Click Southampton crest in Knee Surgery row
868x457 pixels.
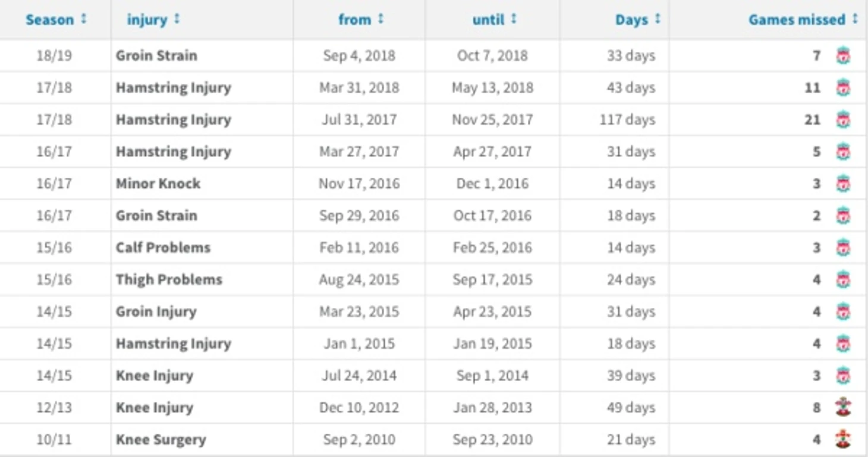(x=843, y=440)
